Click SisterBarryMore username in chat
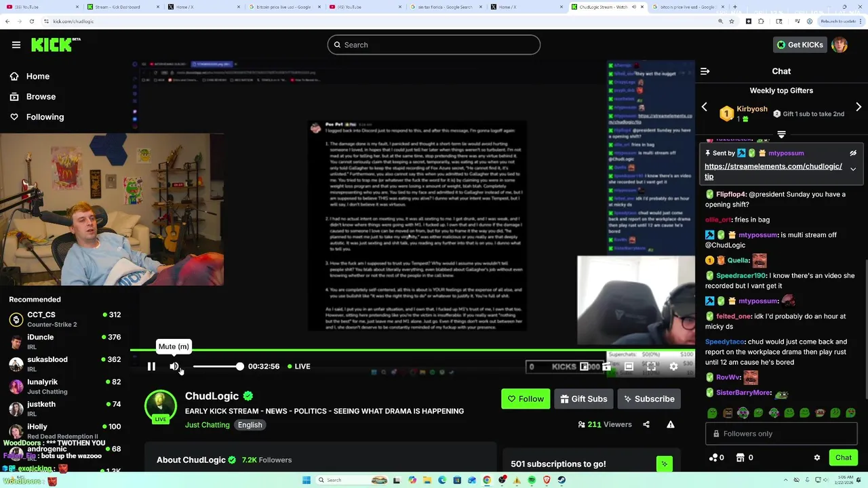Screen dimensions: 868x488 tap(743, 393)
